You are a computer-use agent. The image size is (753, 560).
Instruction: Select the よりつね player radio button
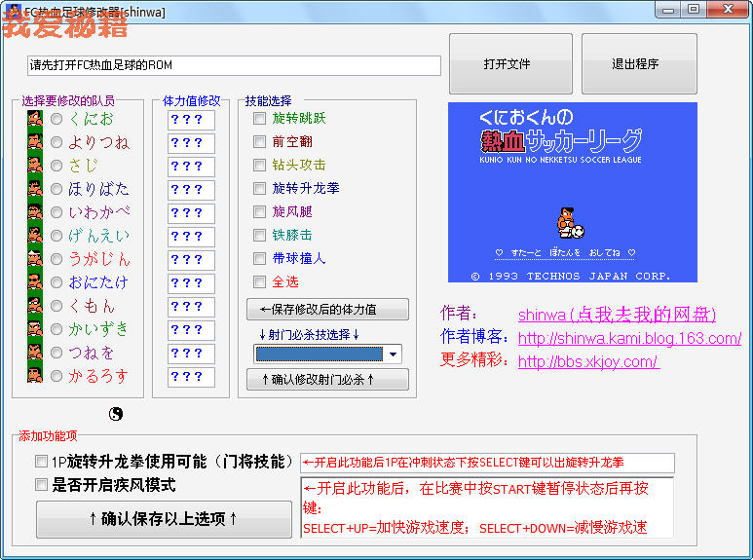click(56, 142)
